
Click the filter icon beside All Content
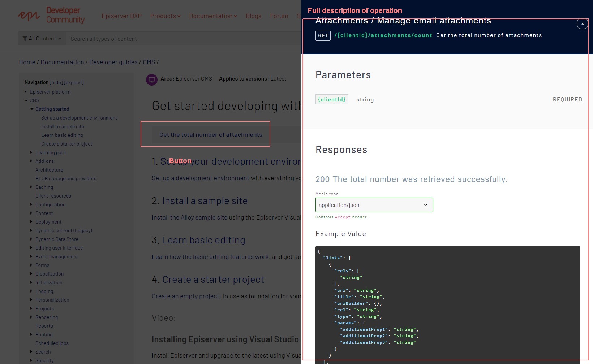[x=25, y=39]
